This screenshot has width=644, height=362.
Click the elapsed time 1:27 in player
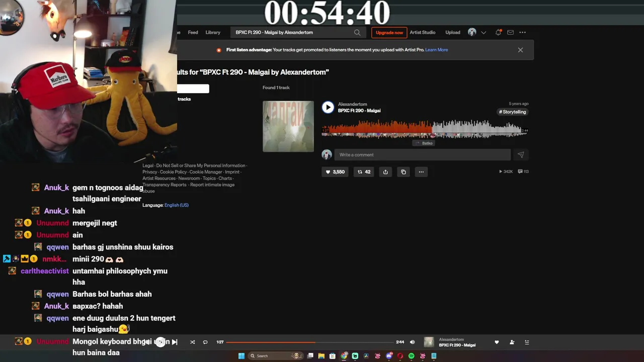click(220, 342)
